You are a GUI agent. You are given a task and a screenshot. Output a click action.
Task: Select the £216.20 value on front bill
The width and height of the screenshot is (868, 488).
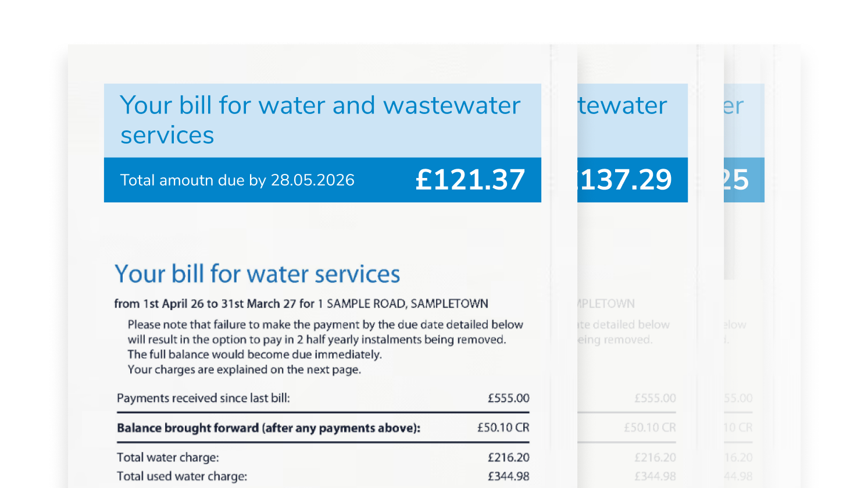coord(508,458)
